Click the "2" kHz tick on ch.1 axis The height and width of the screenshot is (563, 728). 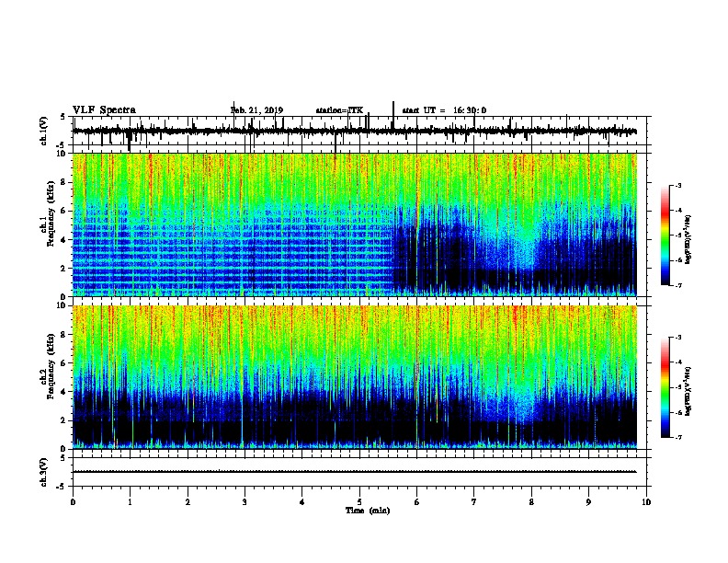point(64,269)
